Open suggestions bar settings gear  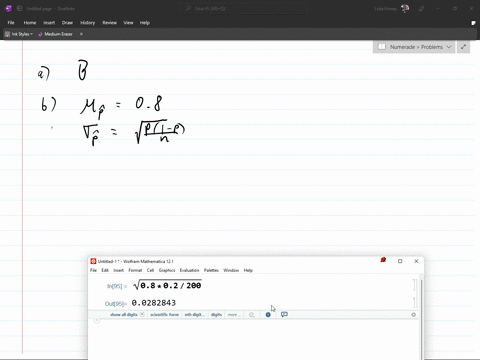point(414,315)
